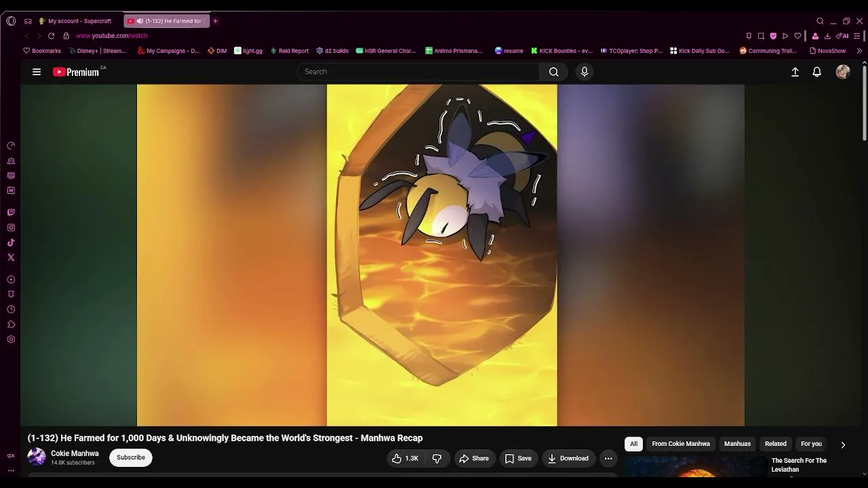Reload the YouTube page
Viewport: 868px width, 488px height.
coord(51,36)
